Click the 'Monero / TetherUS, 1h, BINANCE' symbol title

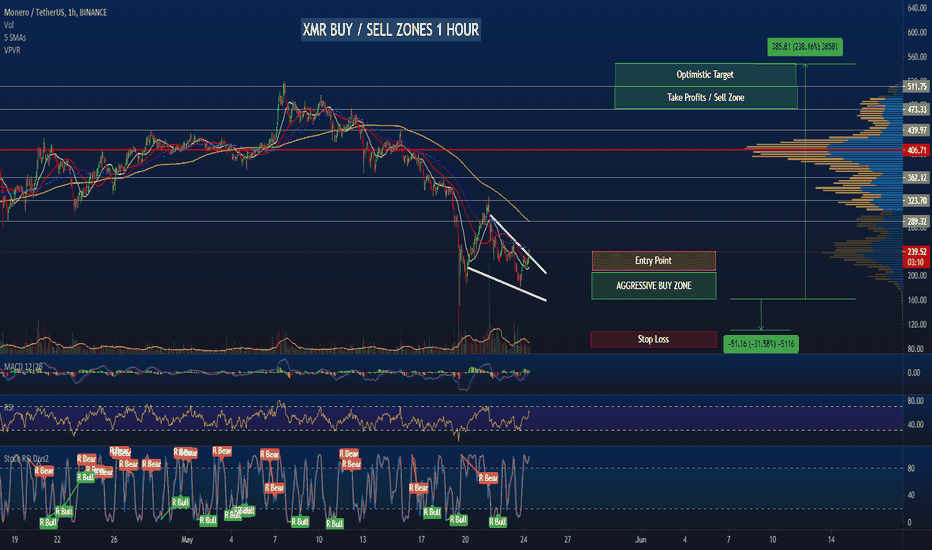(55, 12)
